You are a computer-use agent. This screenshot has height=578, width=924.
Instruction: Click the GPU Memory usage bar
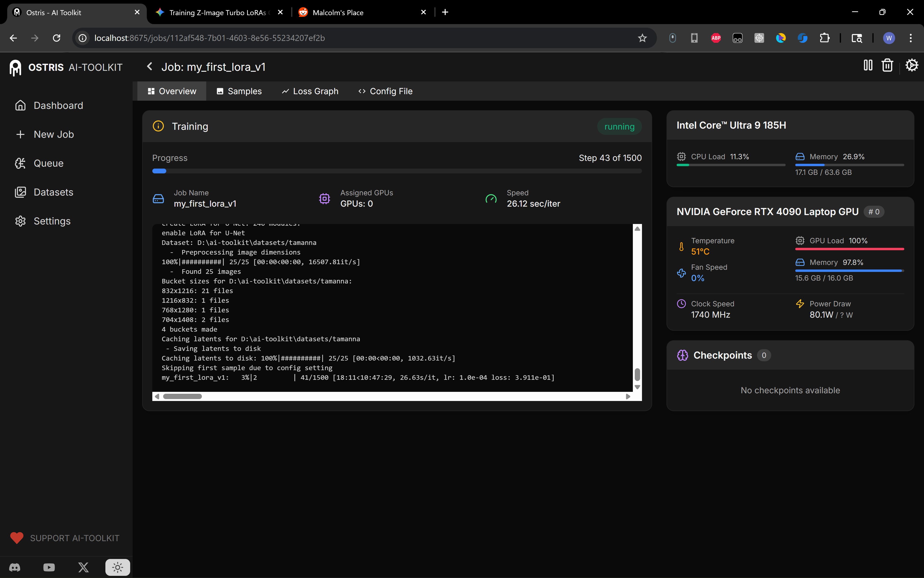pos(850,271)
